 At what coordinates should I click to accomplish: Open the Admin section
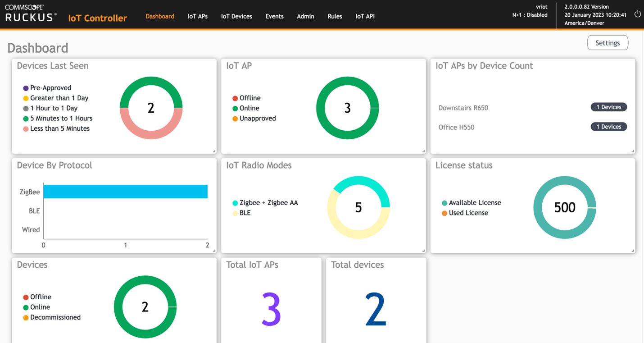[305, 16]
